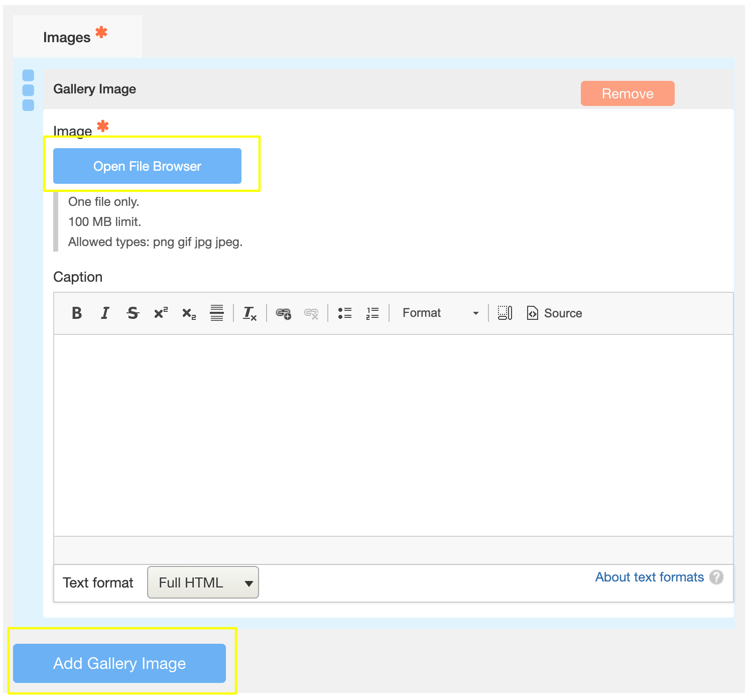Toggle the Show Blocks view
Viewport: 751px width, 700px height.
[505, 312]
